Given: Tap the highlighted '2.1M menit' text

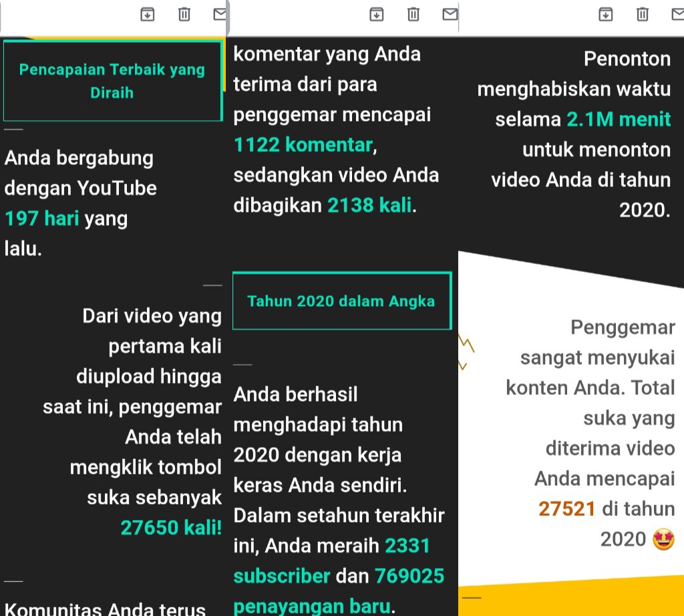Looking at the screenshot, I should click(x=619, y=119).
